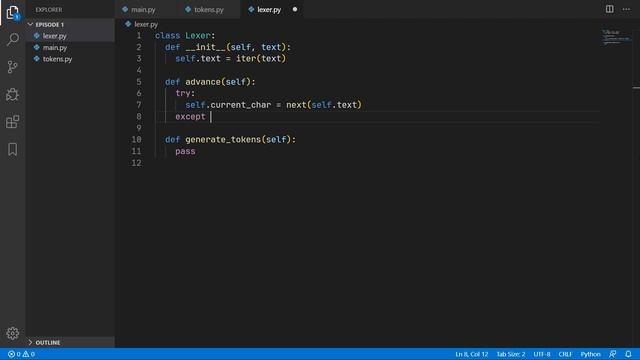Click the 'advance' function name on line 5
This screenshot has height=360, width=640.
[x=203, y=82]
